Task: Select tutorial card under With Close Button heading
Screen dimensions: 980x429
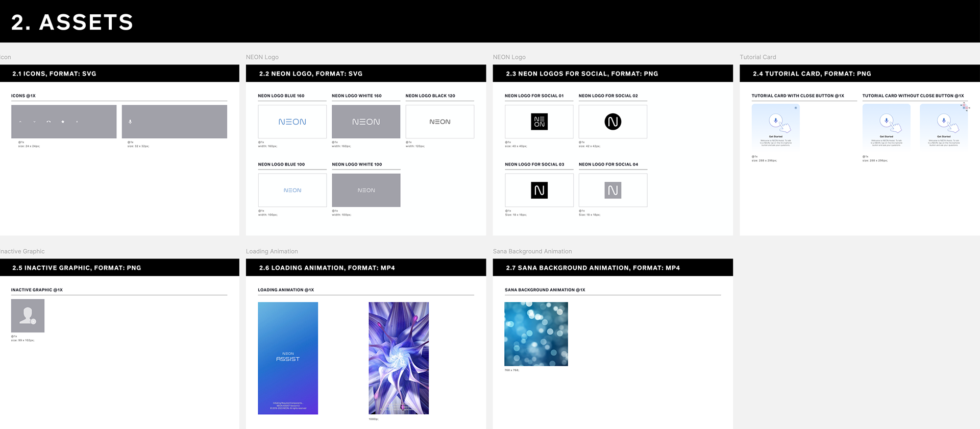Action: pos(776,127)
